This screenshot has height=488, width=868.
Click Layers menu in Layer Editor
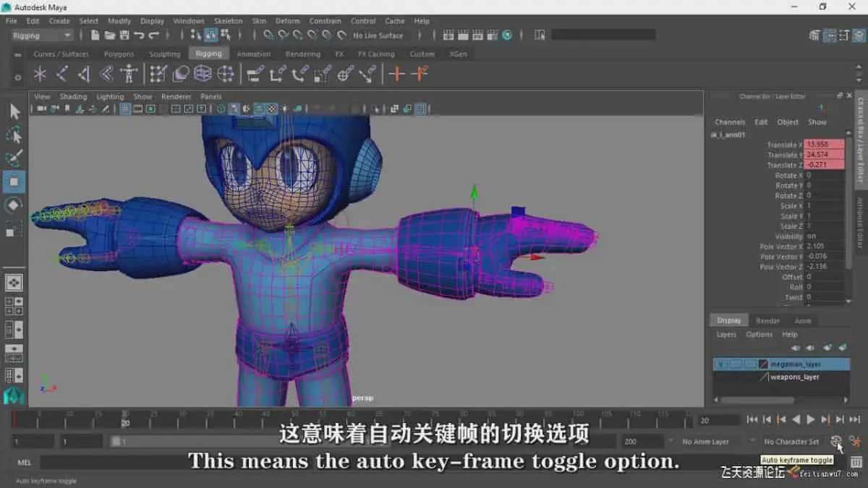[726, 334]
